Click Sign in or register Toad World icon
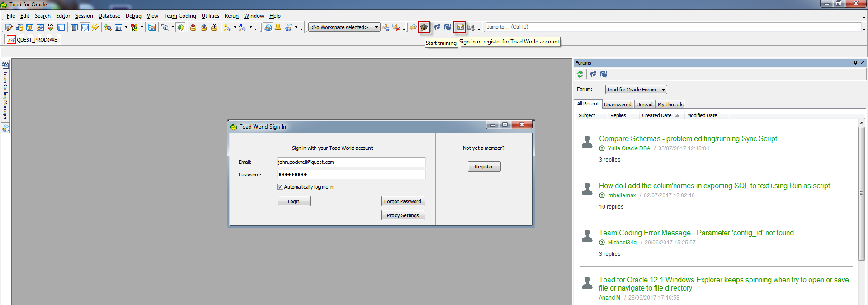The image size is (868, 305). 460,27
